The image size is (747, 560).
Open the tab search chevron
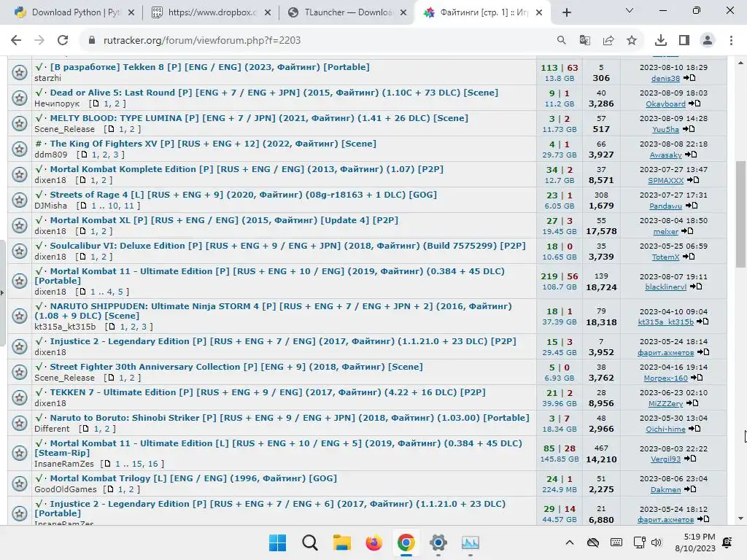(x=630, y=10)
